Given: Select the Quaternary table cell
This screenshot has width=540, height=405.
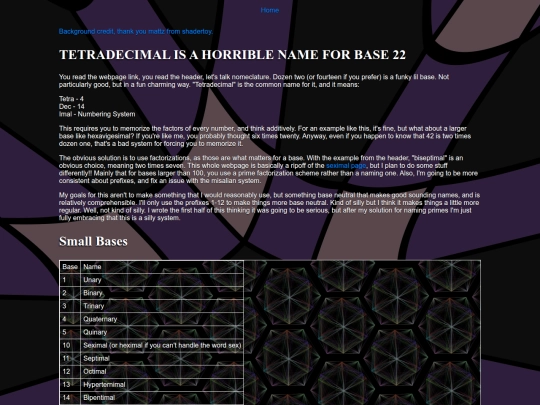Looking at the screenshot, I should 162,319.
